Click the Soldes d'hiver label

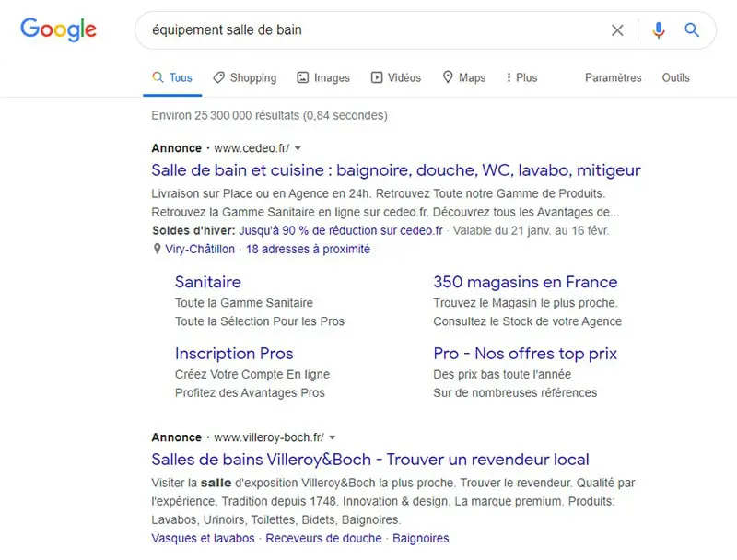click(193, 230)
